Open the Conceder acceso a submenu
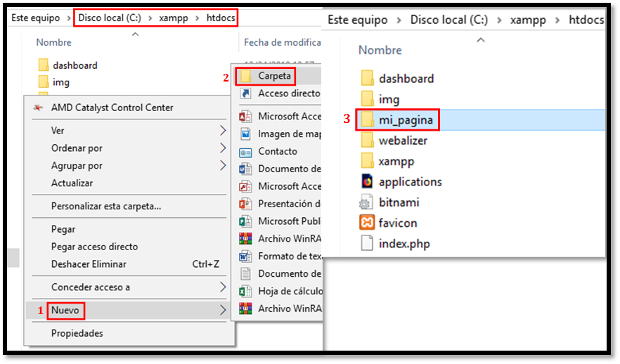 (91, 287)
